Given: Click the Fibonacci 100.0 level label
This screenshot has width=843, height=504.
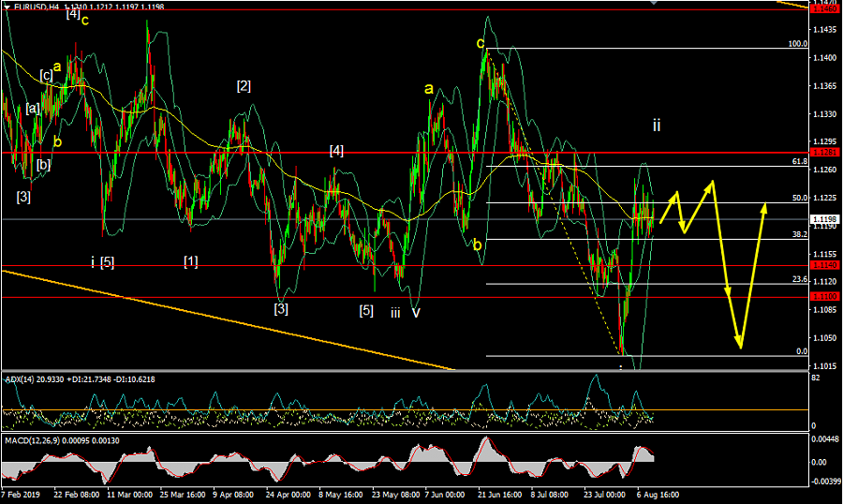Looking at the screenshot, I should click(x=797, y=43).
